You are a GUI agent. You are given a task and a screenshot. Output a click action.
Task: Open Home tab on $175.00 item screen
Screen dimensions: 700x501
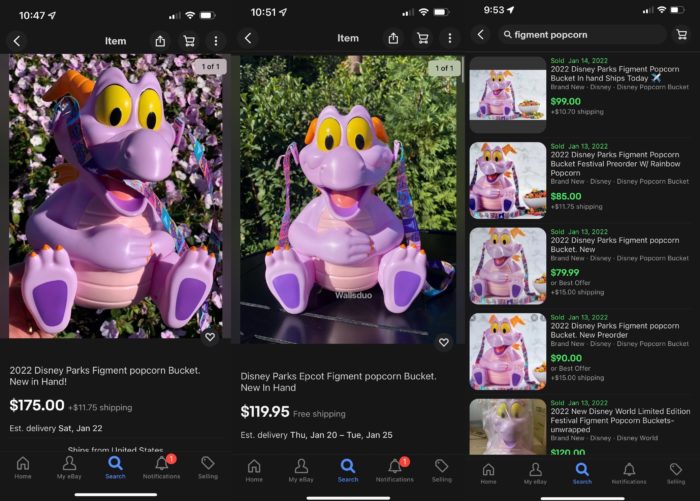[x=23, y=468]
